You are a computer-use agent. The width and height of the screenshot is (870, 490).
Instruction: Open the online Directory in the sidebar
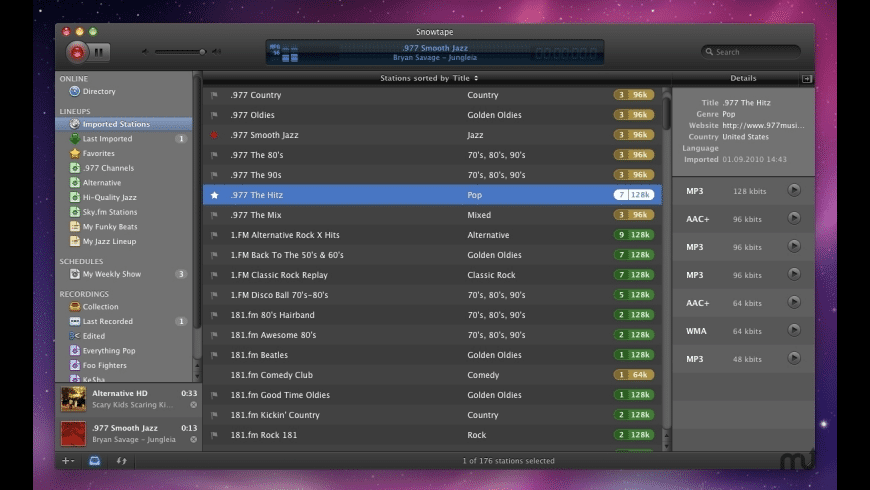(x=98, y=91)
